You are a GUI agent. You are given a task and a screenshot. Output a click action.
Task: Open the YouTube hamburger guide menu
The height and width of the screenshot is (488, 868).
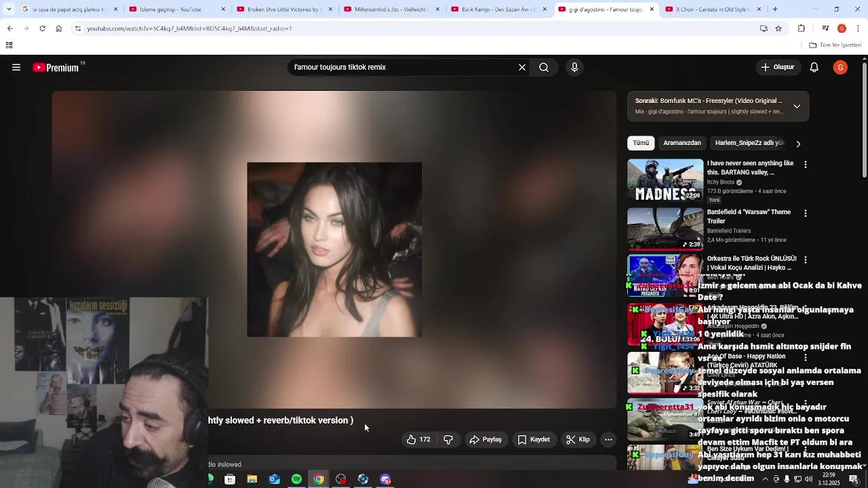(16, 67)
